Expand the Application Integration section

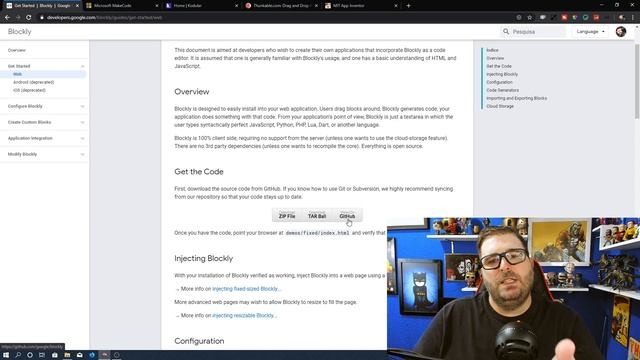coord(82,138)
